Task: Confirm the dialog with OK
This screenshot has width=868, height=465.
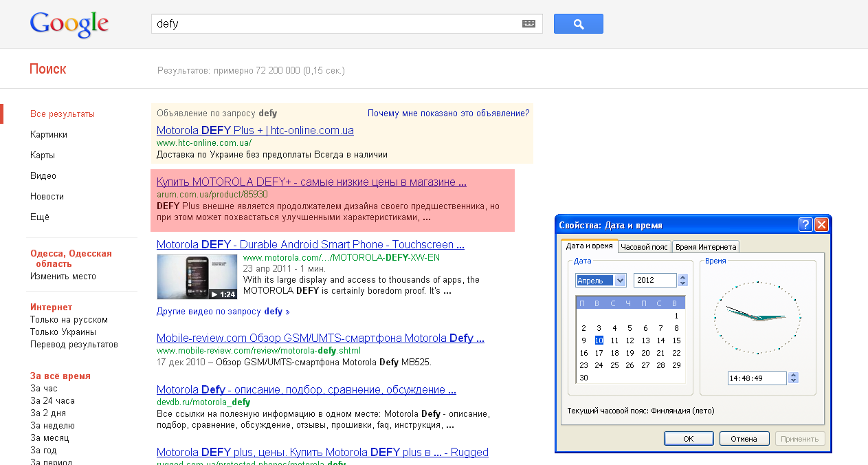Action: pos(689,439)
